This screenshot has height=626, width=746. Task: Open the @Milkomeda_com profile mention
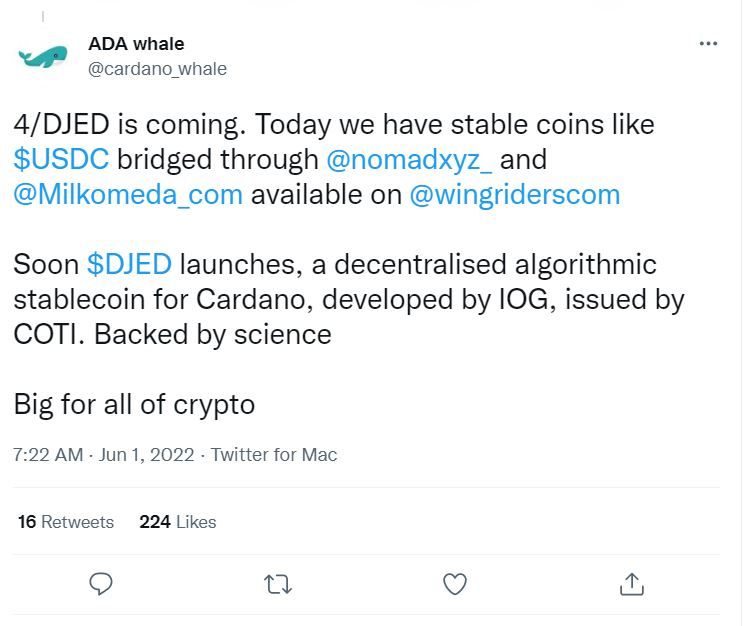click(128, 195)
